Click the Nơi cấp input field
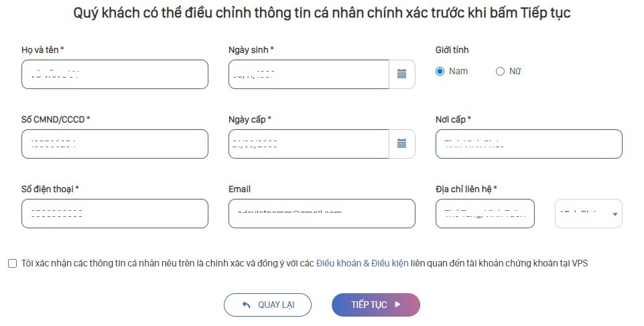Image resolution: width=644 pixels, height=326 pixels. [x=529, y=144]
